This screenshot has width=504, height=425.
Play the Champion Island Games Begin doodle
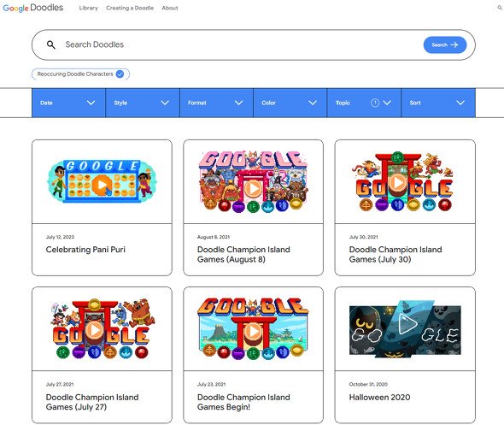pos(253,331)
